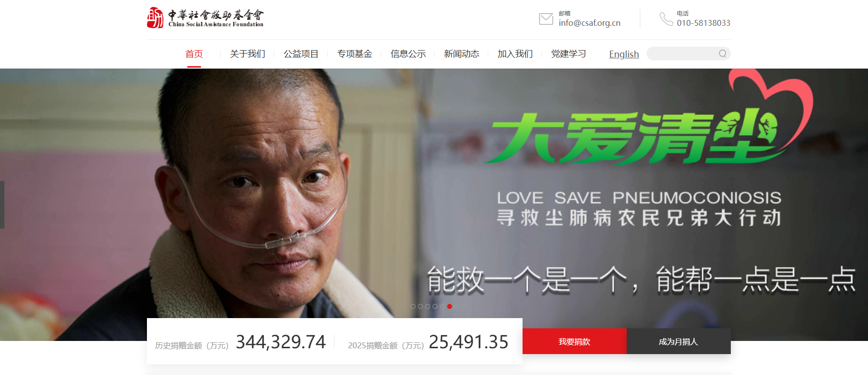
Task: Focus the search input field
Action: point(683,54)
